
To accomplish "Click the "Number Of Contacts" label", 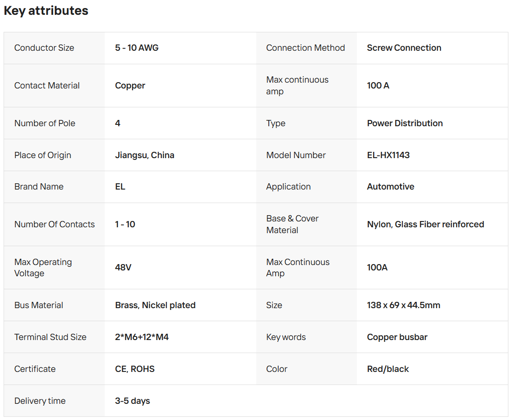I will pos(54,224).
